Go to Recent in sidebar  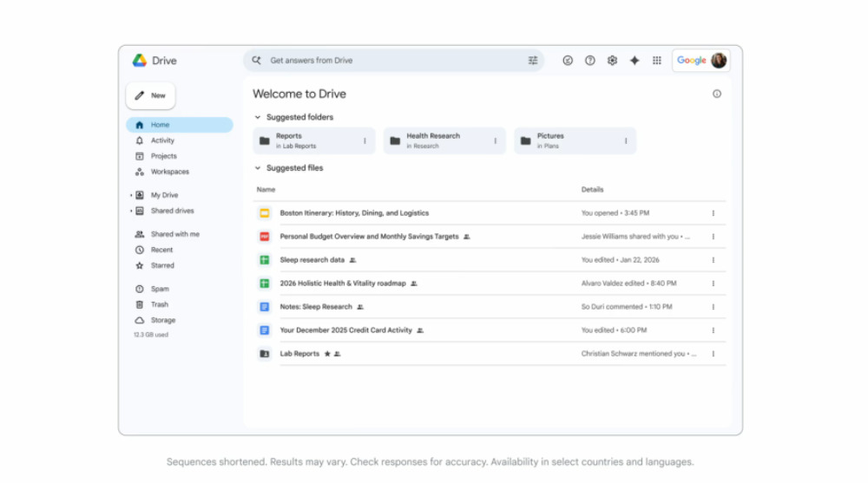click(161, 250)
